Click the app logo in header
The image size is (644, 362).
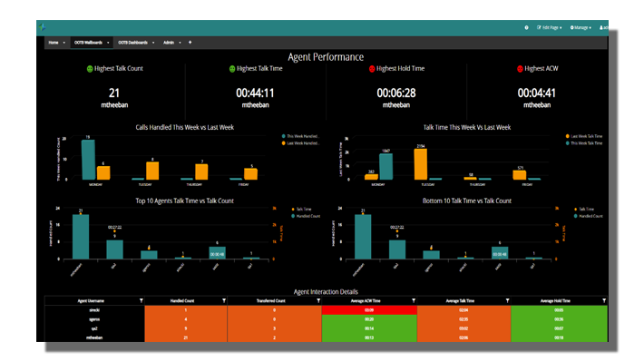tap(42, 27)
